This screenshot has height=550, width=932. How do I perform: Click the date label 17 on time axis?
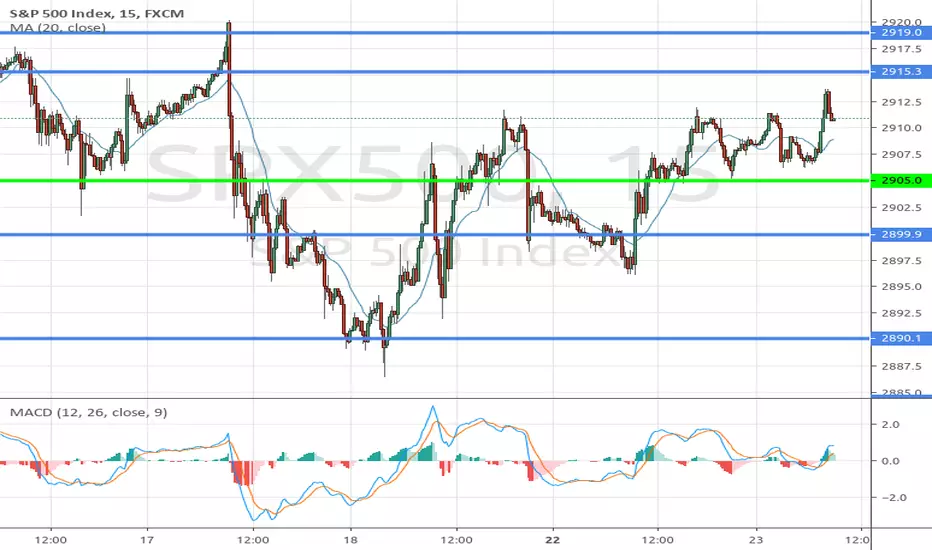point(147,540)
